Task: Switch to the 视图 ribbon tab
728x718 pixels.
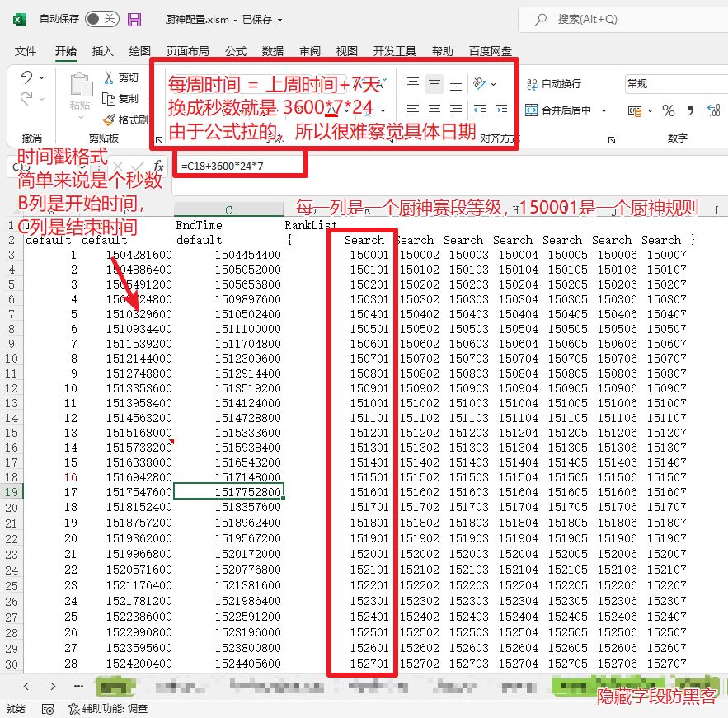Action: tap(347, 51)
